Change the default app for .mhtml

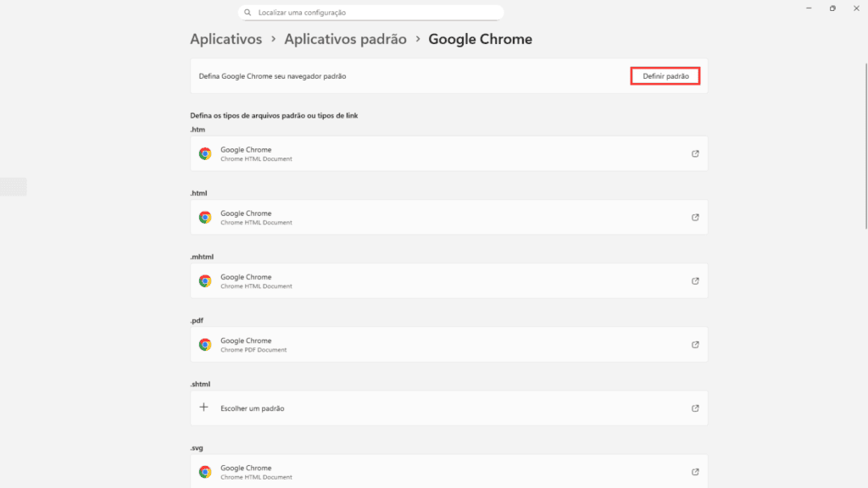click(x=449, y=280)
